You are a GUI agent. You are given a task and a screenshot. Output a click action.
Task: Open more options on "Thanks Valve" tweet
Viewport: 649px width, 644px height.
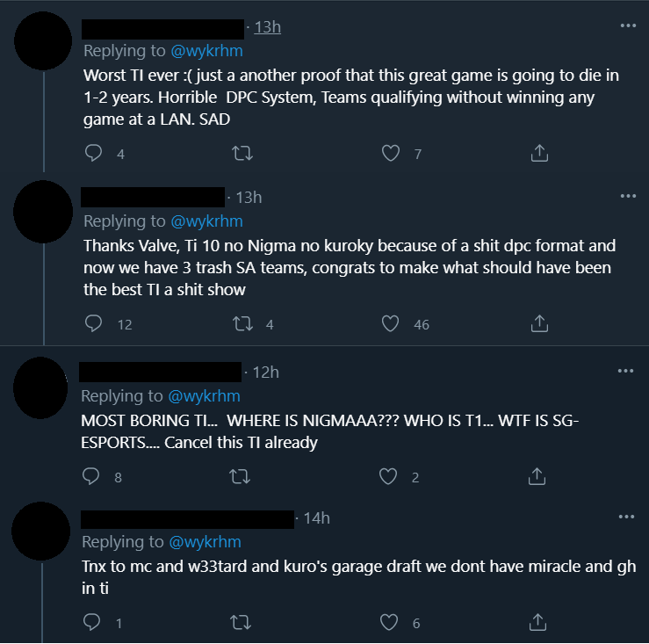tap(627, 196)
